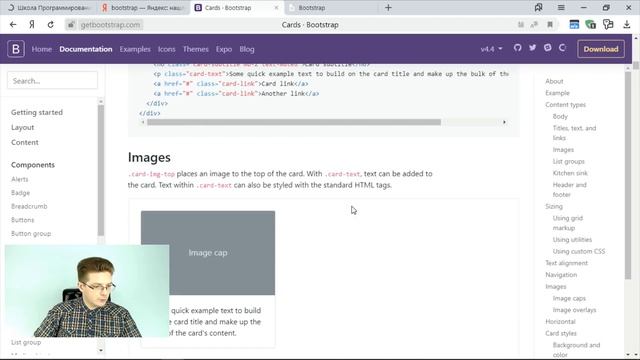Open the Twitter icon link in navbar

point(533,48)
